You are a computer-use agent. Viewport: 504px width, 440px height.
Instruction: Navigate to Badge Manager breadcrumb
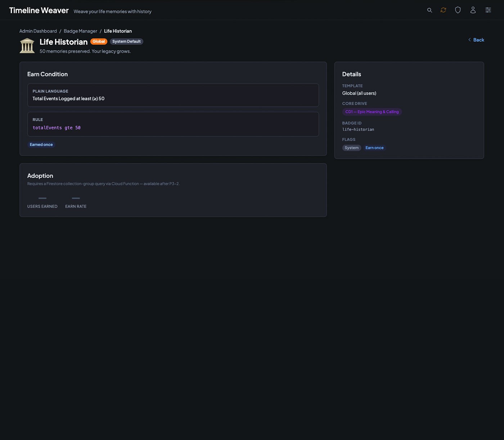pyautogui.click(x=80, y=31)
